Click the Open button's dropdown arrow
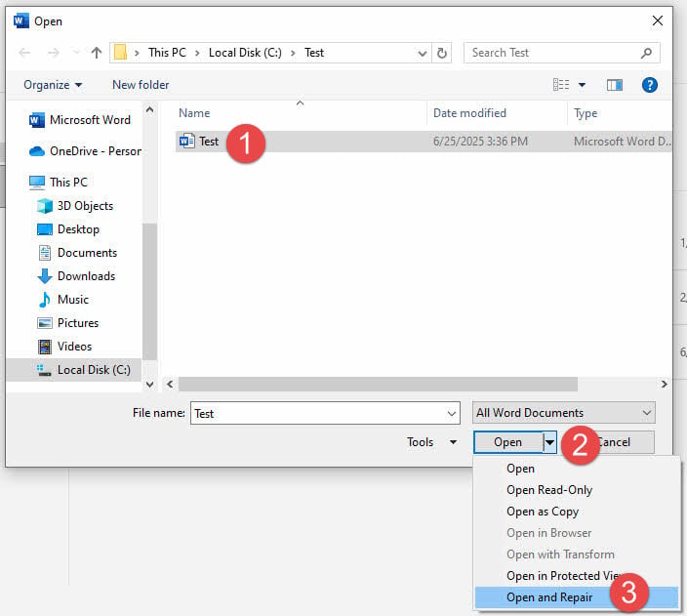 549,442
